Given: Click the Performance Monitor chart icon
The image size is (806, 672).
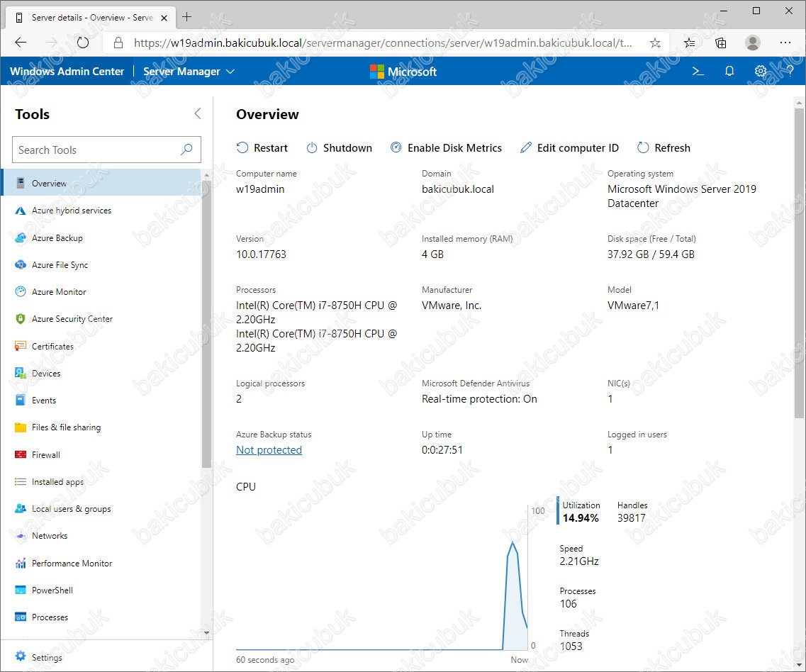Looking at the screenshot, I should 21,563.
